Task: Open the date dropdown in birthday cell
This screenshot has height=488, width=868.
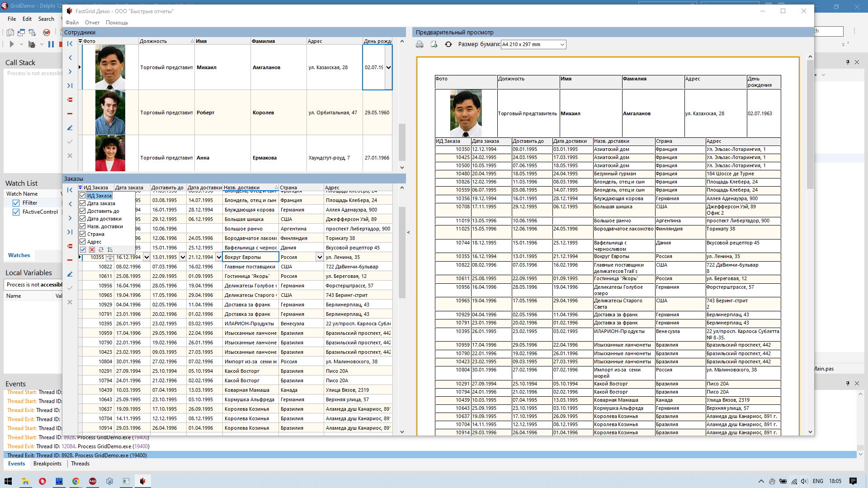Action: pos(388,67)
